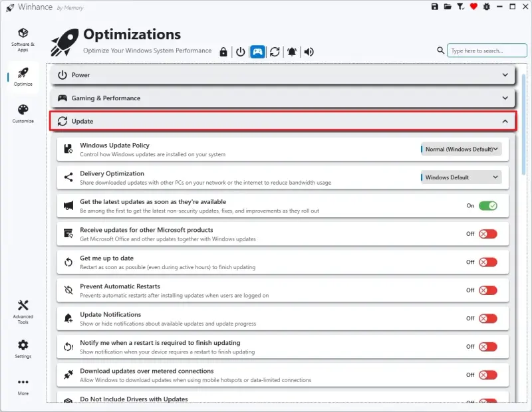Toggle Download updates over metered connections
532x412 pixels.
[x=487, y=375]
